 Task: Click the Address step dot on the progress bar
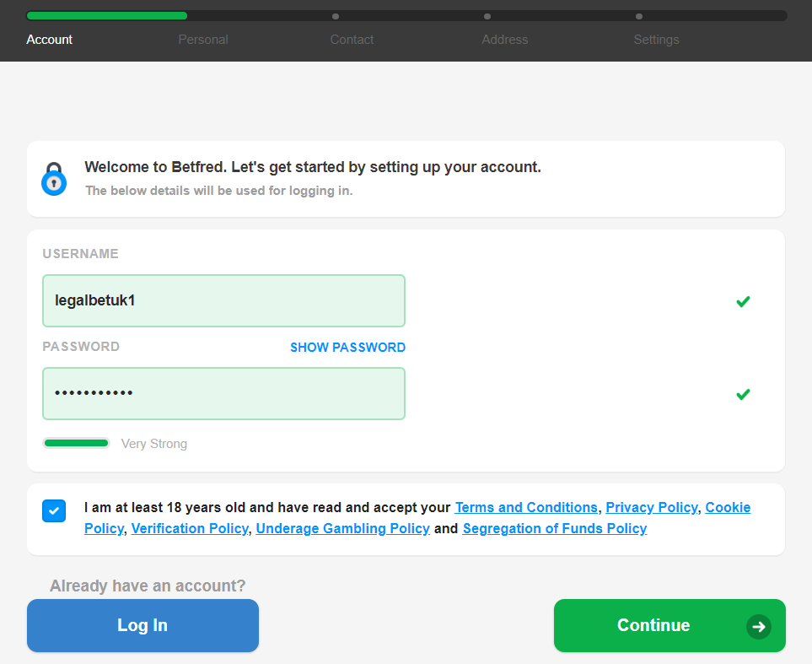487,16
